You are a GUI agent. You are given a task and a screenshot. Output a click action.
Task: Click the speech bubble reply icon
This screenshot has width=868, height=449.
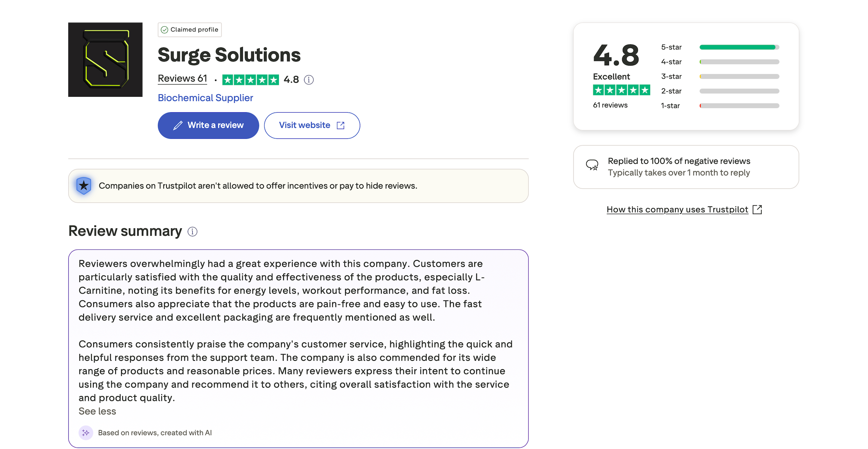pos(592,165)
